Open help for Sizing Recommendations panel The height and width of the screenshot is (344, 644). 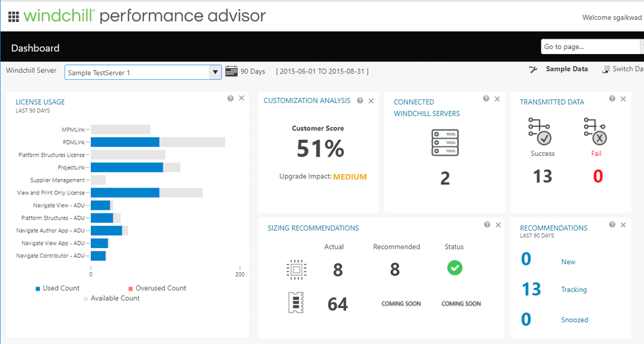[487, 225]
